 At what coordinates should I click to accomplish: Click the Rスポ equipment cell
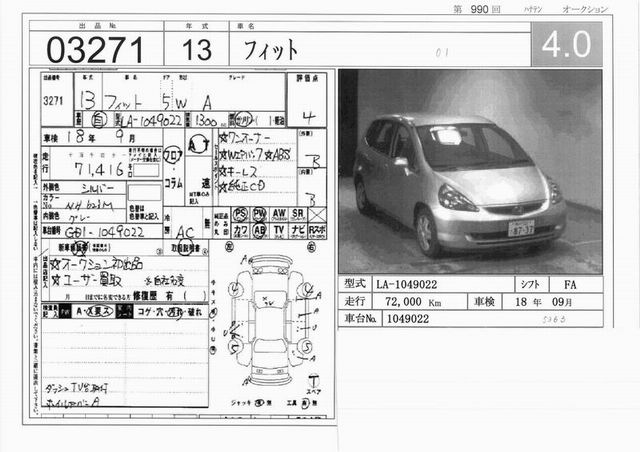pos(317,231)
